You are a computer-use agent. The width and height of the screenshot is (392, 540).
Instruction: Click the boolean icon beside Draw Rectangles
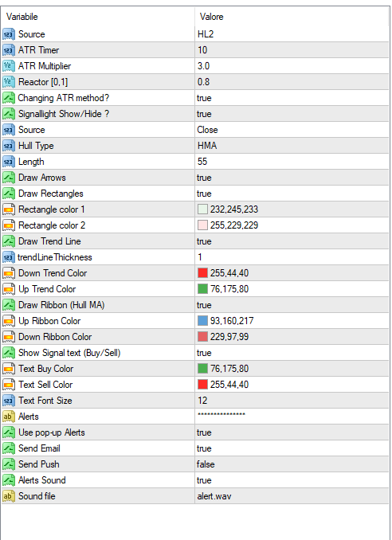click(x=8, y=194)
